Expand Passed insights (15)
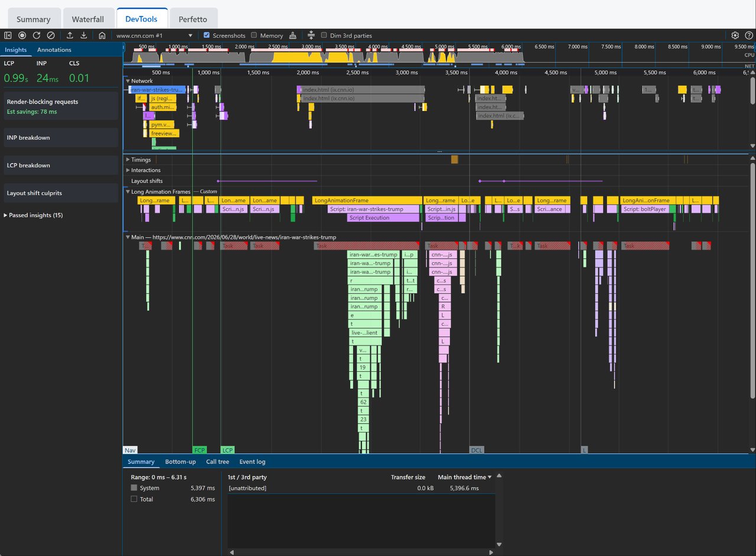 pos(33,215)
